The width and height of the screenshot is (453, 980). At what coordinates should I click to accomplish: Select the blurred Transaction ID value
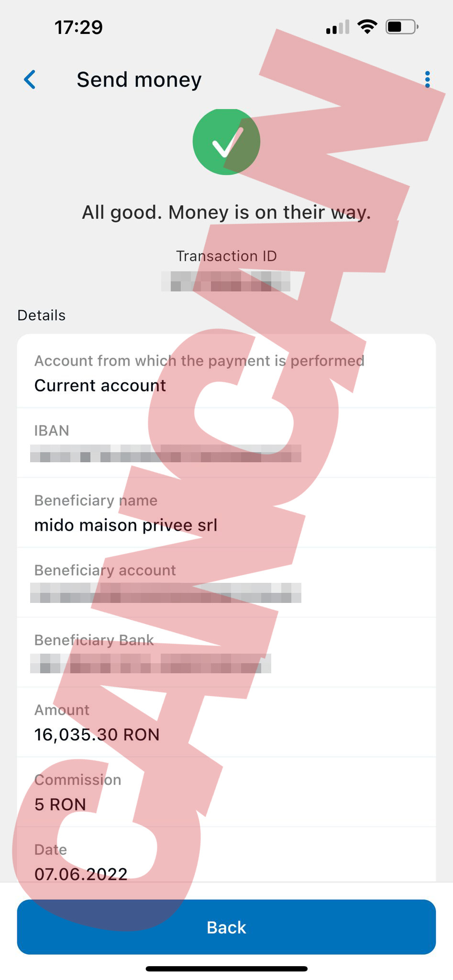pos(226,281)
